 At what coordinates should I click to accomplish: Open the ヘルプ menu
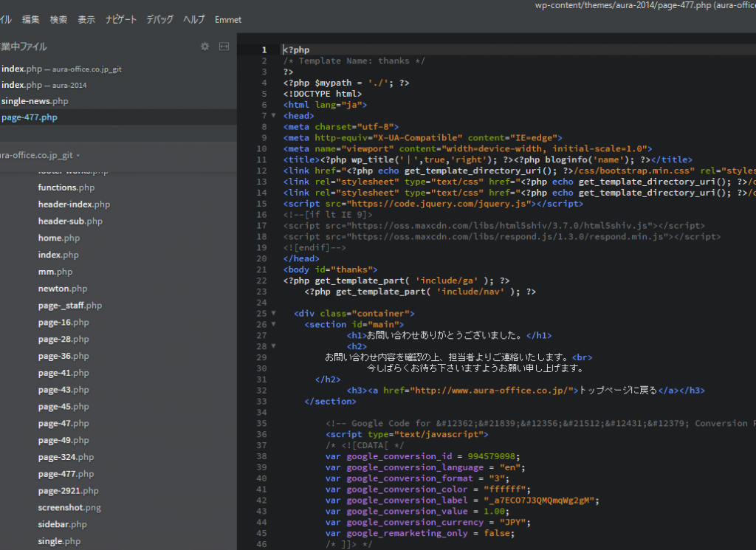tap(194, 20)
